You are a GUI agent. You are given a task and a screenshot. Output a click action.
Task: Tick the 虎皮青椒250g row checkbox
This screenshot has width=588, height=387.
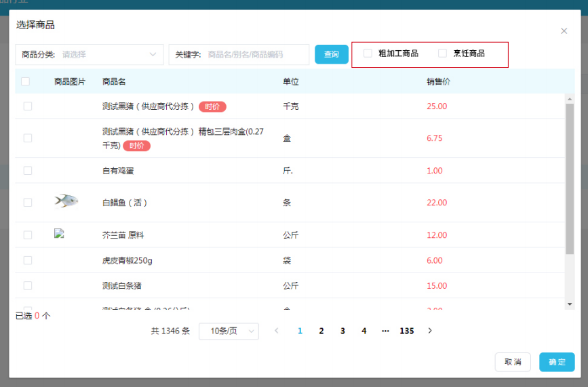[x=28, y=260]
